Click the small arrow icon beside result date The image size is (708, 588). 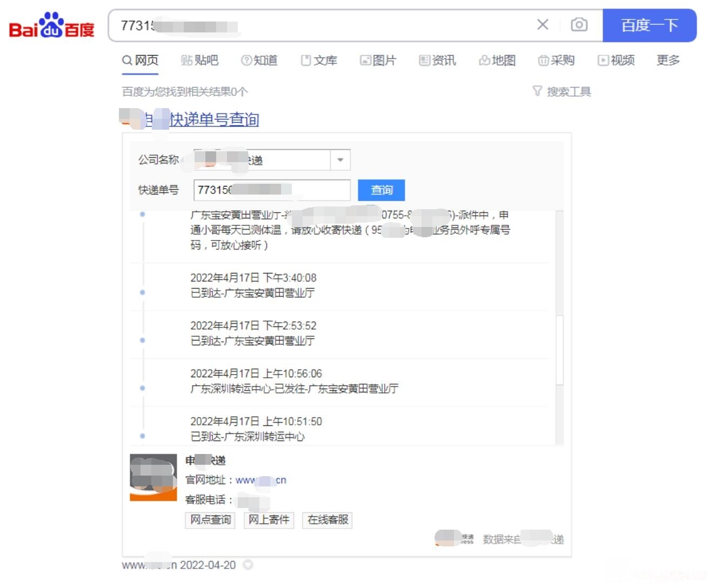(x=248, y=565)
